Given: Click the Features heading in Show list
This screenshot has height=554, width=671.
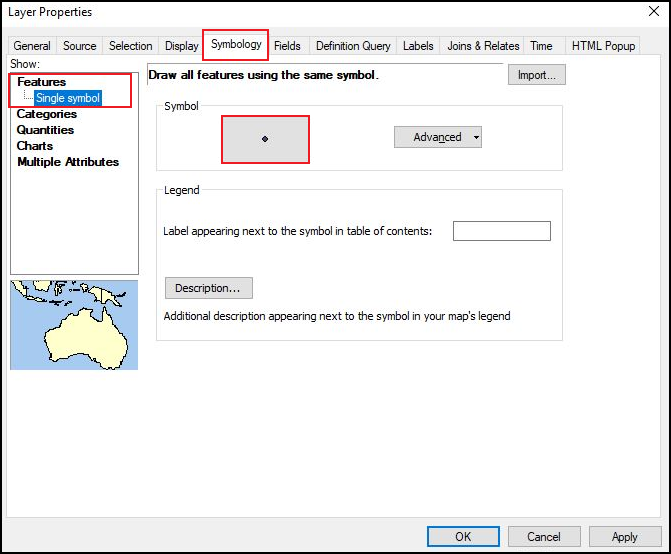Looking at the screenshot, I should tap(42, 82).
